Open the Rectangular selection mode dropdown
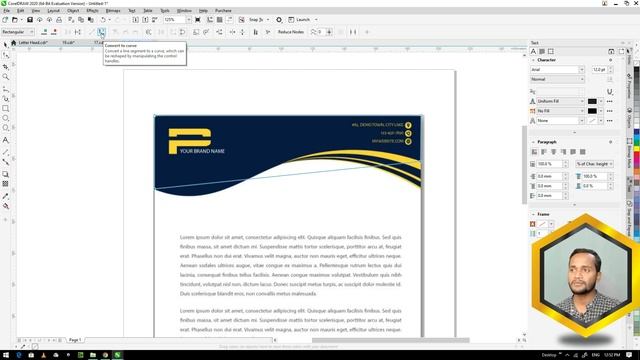Screen dimensions: 640x360 click(x=18, y=32)
